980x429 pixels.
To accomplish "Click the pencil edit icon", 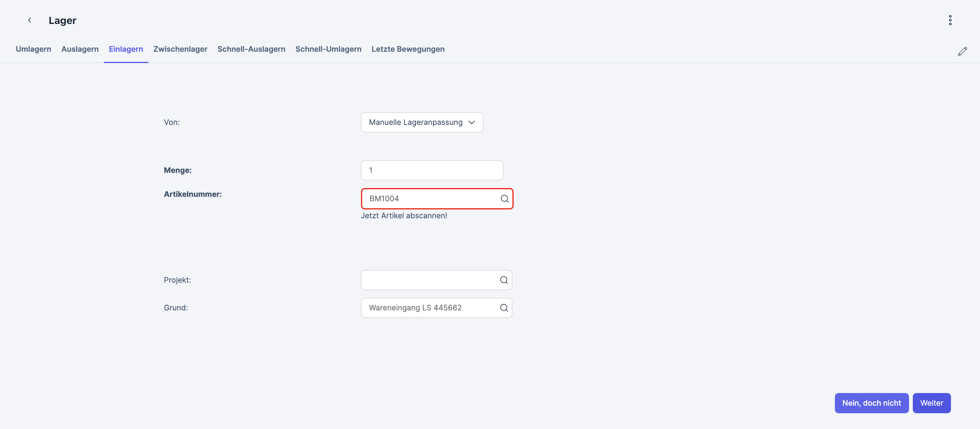I will (x=962, y=51).
